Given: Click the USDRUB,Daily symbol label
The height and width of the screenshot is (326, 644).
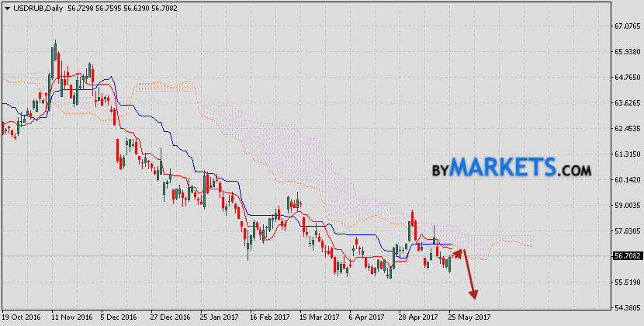Looking at the screenshot, I should [x=38, y=6].
